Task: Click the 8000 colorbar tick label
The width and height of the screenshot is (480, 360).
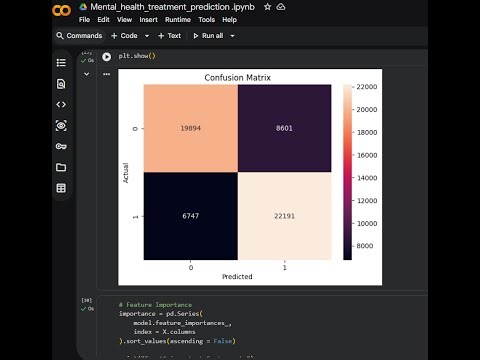Action: tap(365, 246)
